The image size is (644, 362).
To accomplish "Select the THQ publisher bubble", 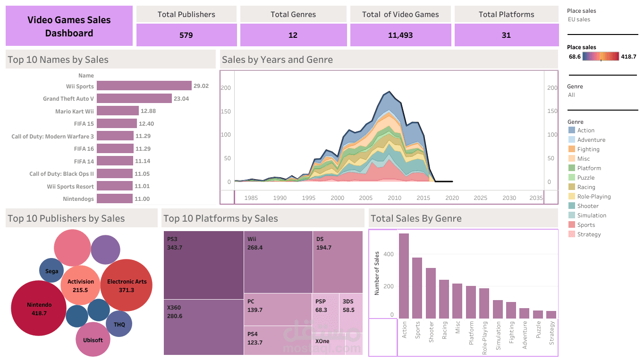I will [x=119, y=324].
